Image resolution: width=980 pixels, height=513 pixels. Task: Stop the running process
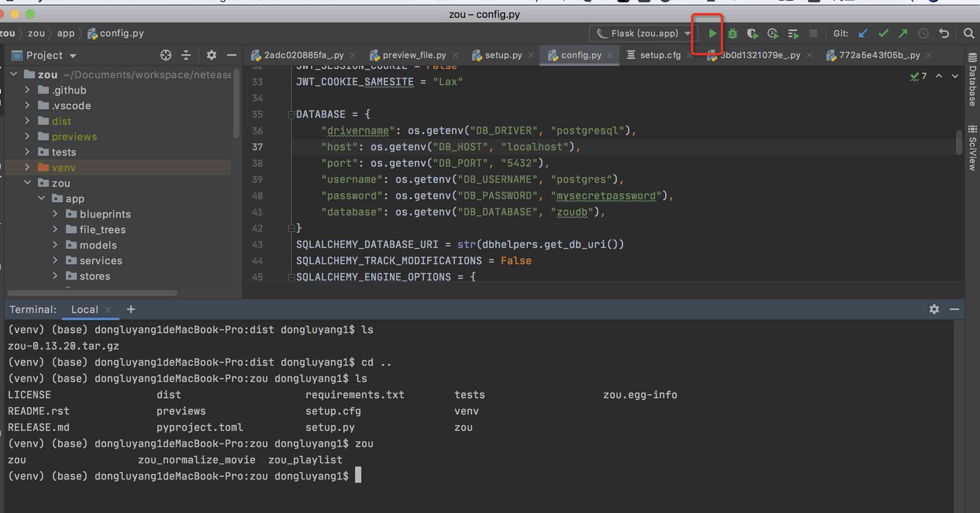coord(813,34)
